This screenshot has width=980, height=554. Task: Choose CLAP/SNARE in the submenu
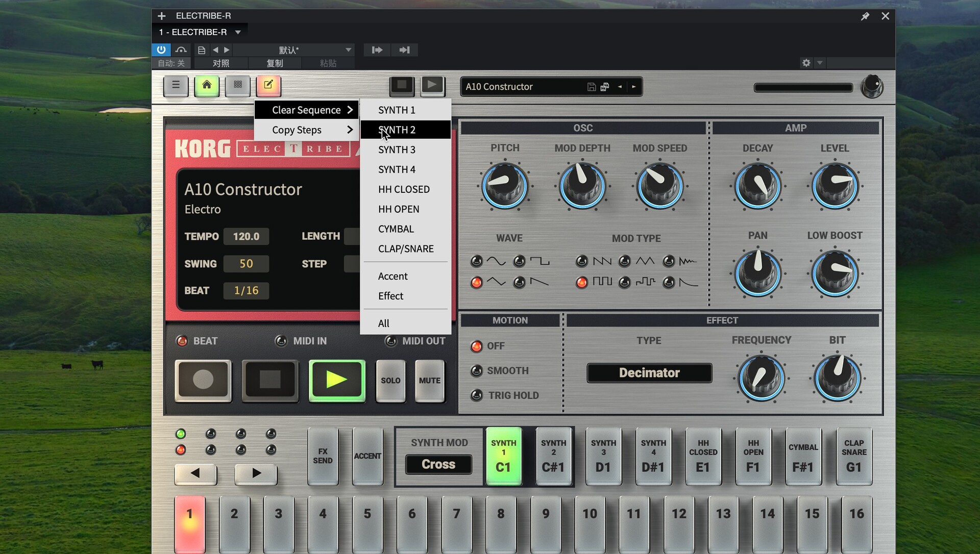pos(406,249)
